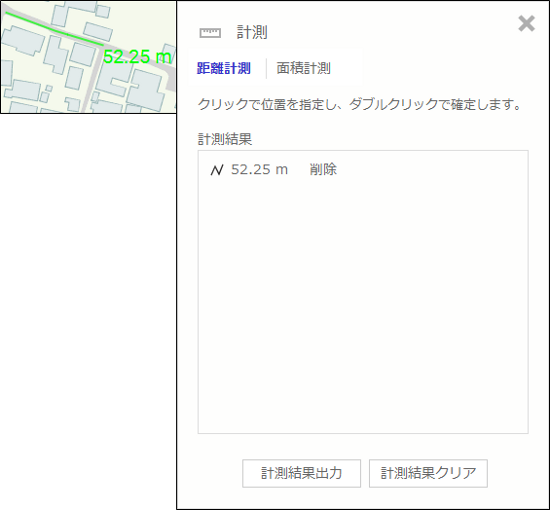550x510 pixels.
Task: Delete the 52.25 m measurement via 削除
Action: 323,169
